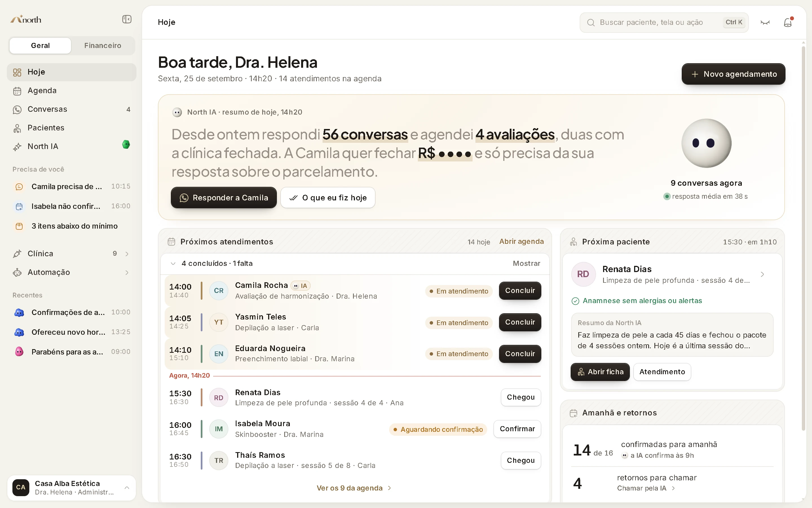Click Abrir ficha button
This screenshot has height=508, width=812.
click(x=600, y=372)
